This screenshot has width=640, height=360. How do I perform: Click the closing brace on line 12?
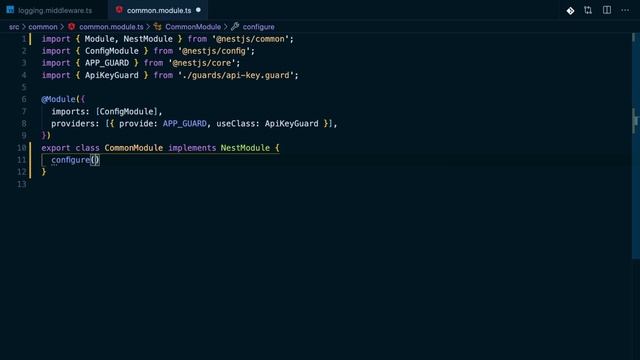click(x=44, y=172)
